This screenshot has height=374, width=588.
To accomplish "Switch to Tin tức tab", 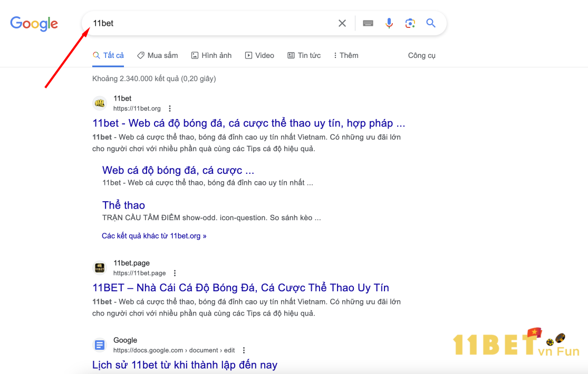I will (x=304, y=55).
